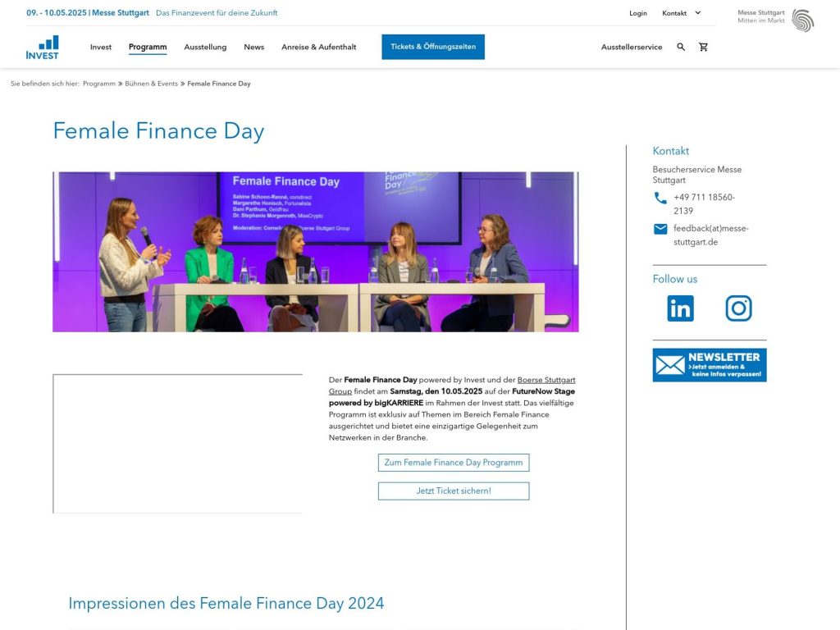Open the Instagram page under Follow us

pos(738,308)
